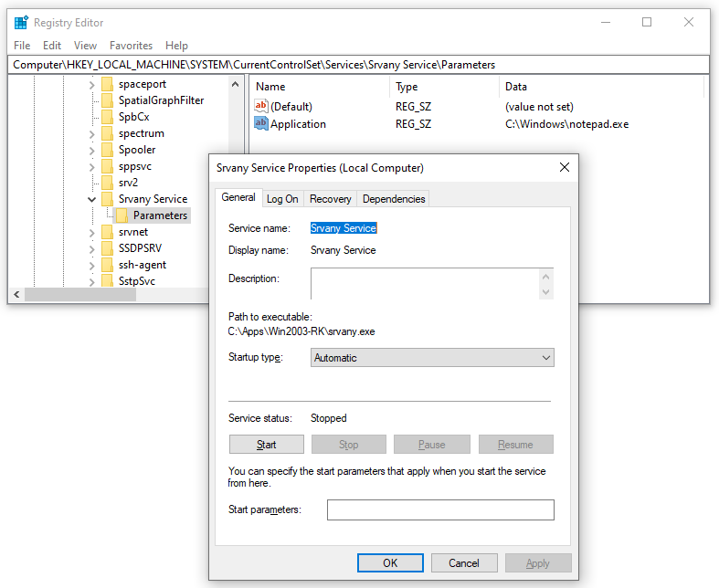Select the Spooler key label in the tree

137,150
